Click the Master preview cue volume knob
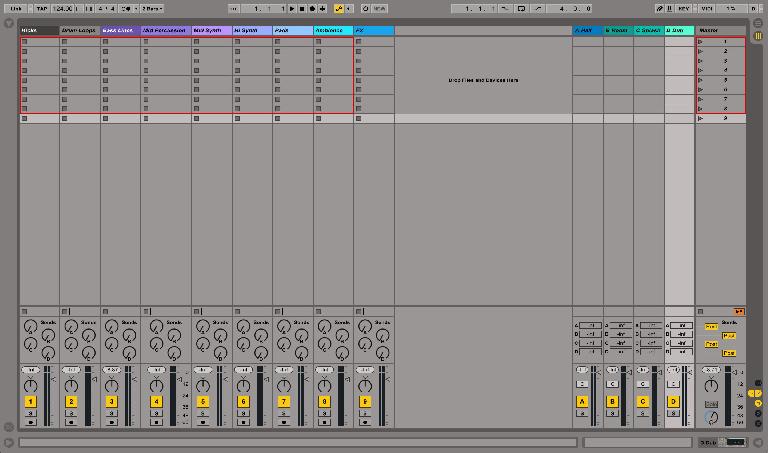Viewport: 768px width, 453px height. click(711, 418)
